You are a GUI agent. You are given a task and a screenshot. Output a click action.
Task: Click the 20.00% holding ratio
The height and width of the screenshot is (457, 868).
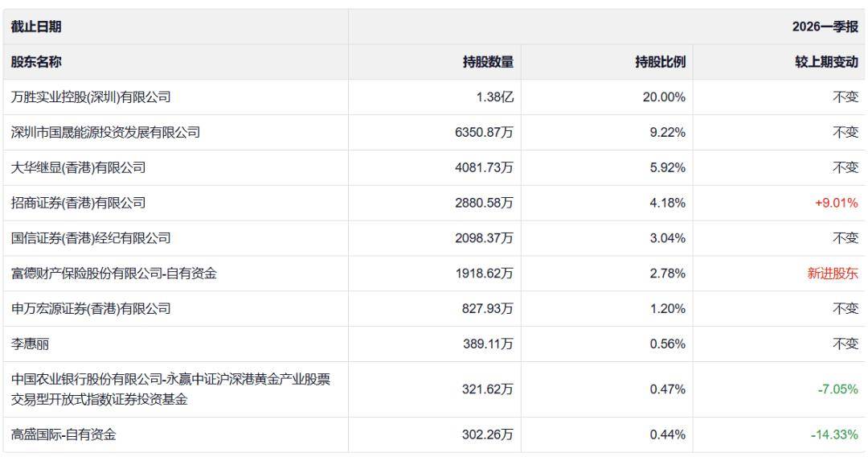click(x=664, y=97)
